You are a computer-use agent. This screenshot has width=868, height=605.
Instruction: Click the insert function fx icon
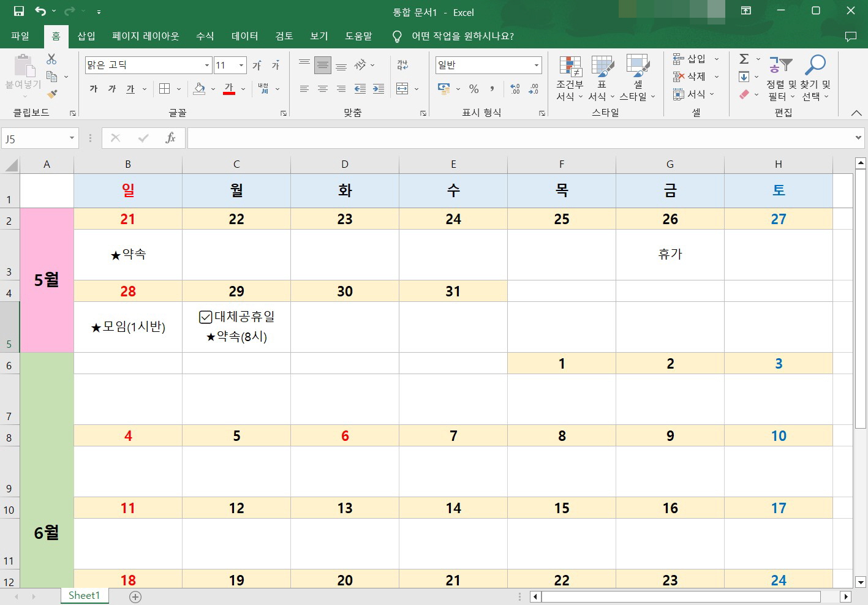click(x=170, y=138)
